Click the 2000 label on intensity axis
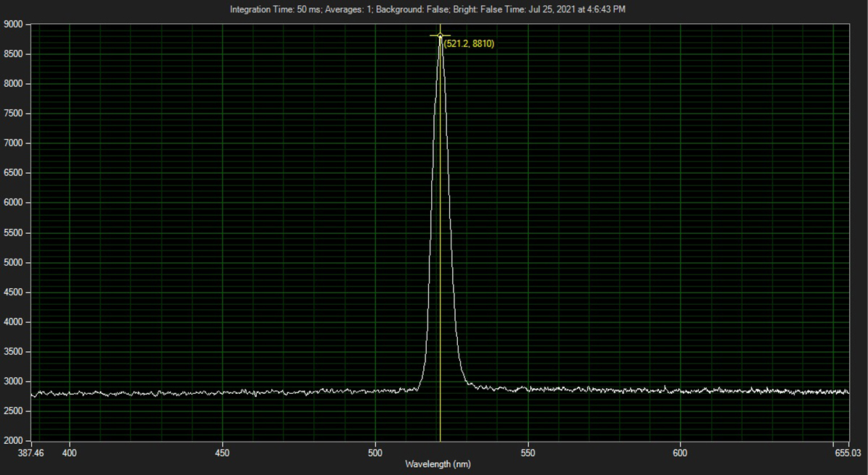868x475 pixels. click(x=14, y=441)
